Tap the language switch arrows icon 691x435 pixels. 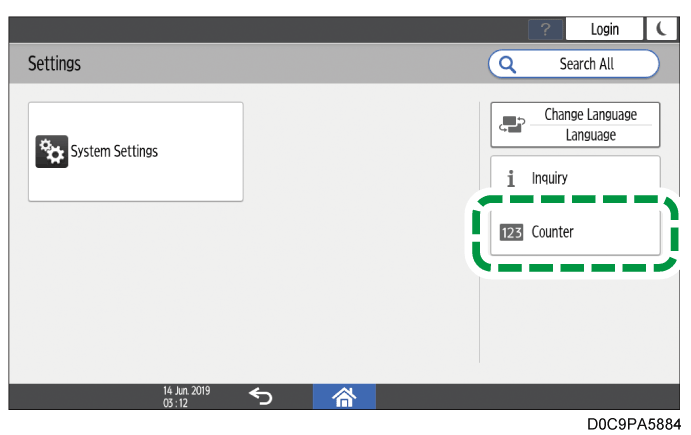tap(512, 124)
